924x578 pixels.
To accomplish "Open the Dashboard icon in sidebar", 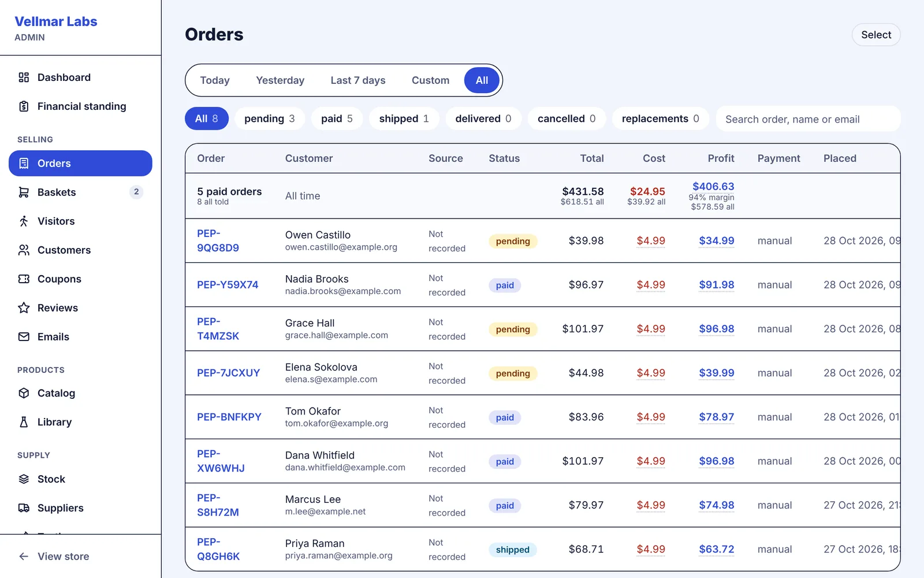I will tap(24, 77).
